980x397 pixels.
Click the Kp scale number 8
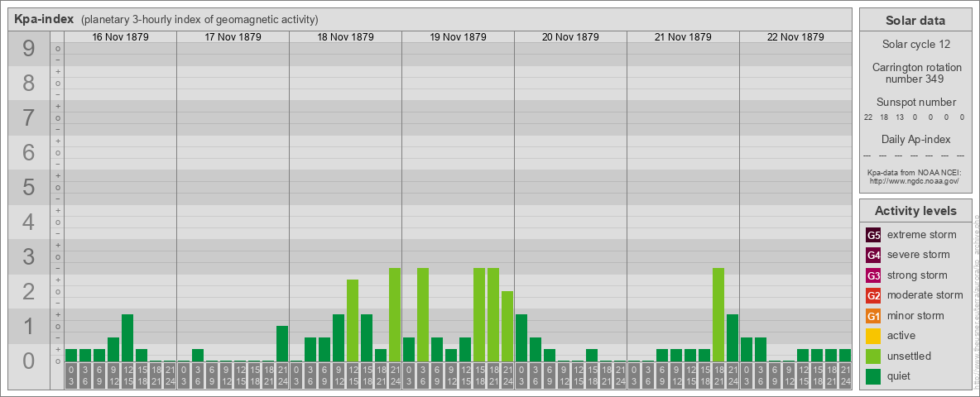29,83
